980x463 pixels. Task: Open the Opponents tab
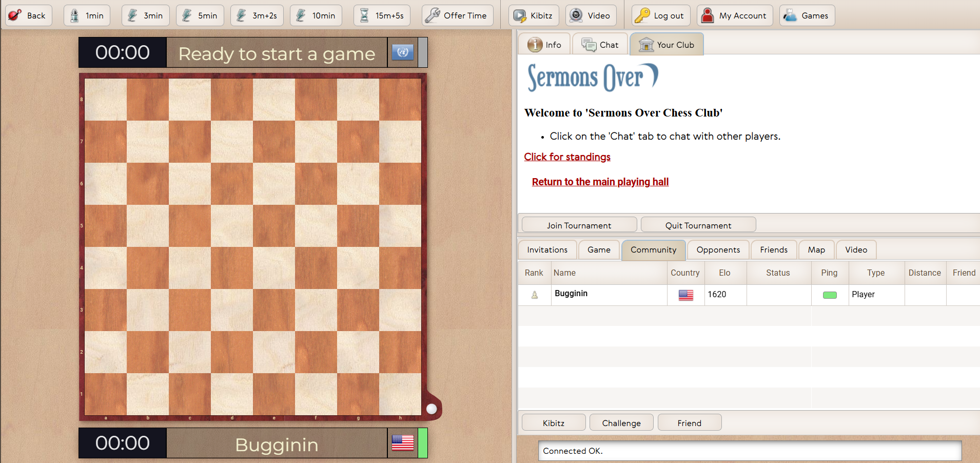718,250
